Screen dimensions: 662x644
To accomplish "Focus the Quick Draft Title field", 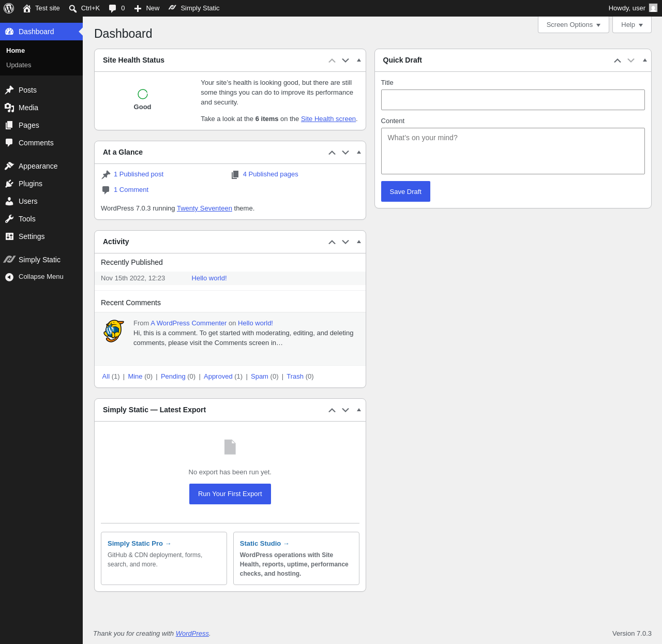I will click(513, 100).
